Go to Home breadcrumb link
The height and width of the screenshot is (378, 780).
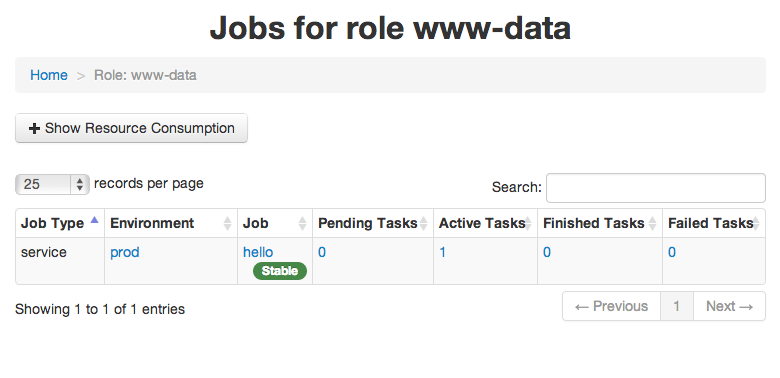pos(49,75)
